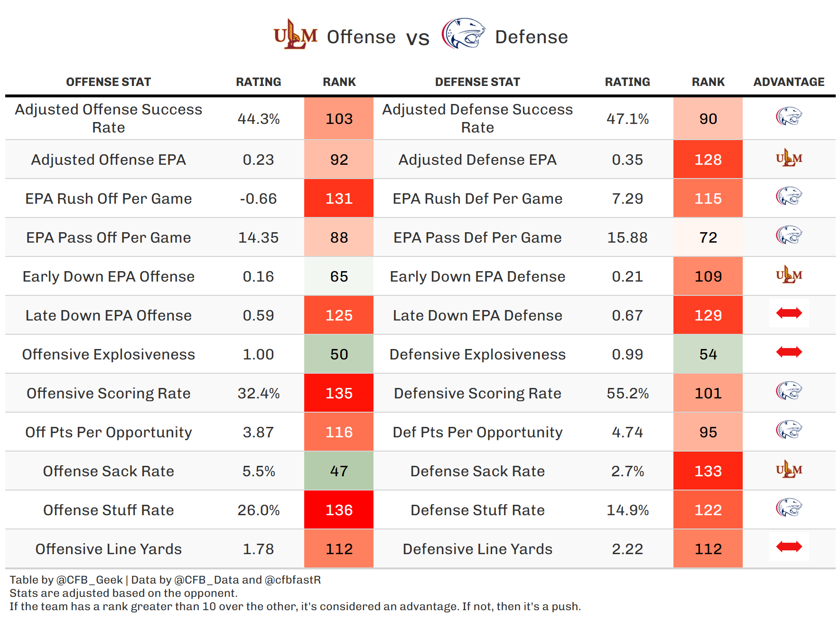Click the Defense Sack Rate stat label

(477, 471)
